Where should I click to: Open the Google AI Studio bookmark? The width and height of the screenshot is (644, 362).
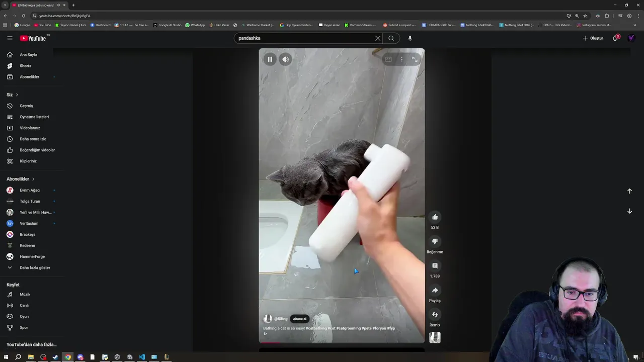click(167, 25)
